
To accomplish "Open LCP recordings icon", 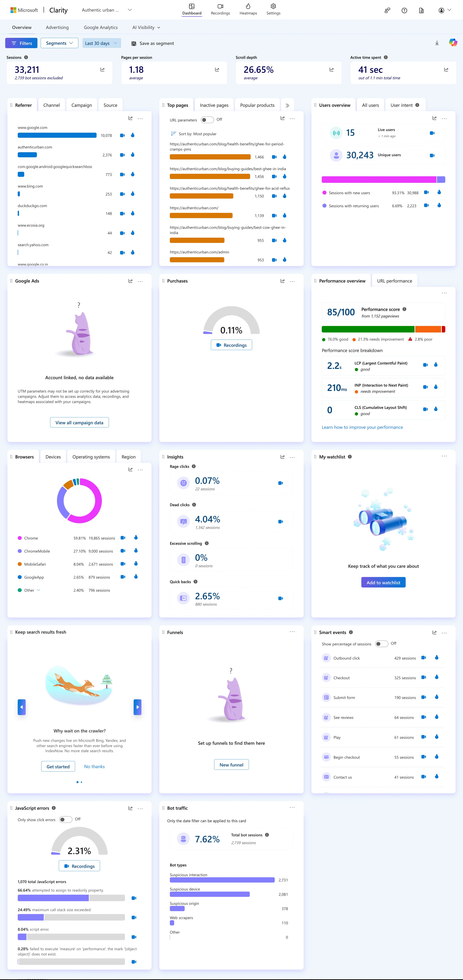I will point(425,365).
